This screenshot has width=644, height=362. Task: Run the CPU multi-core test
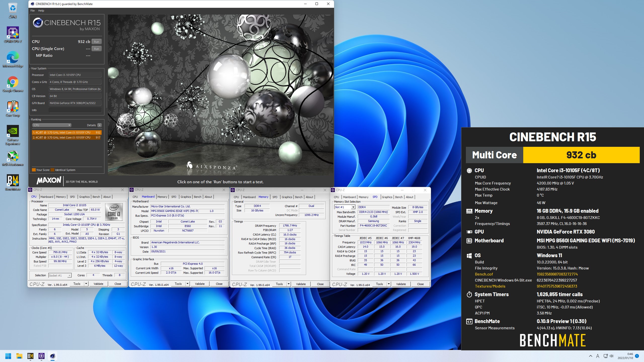pyautogui.click(x=97, y=42)
